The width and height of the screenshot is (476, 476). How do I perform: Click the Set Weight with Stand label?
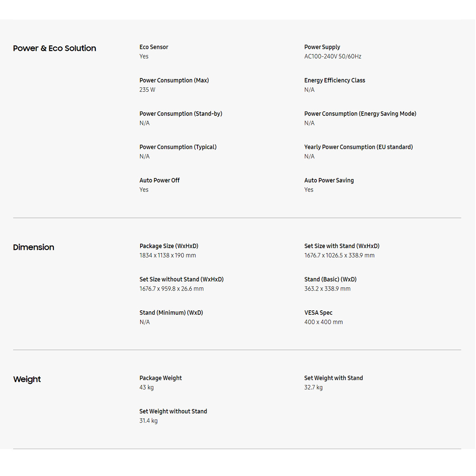point(334,378)
